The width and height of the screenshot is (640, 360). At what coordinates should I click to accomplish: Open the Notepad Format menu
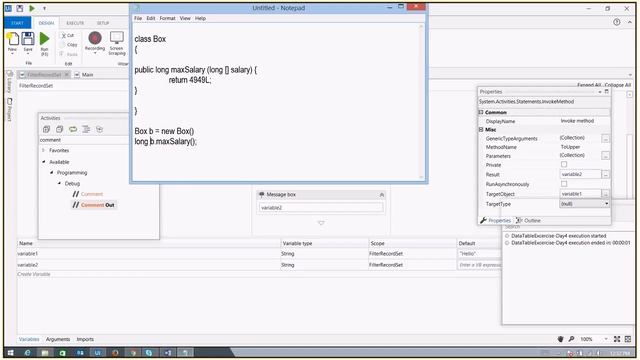point(167,18)
